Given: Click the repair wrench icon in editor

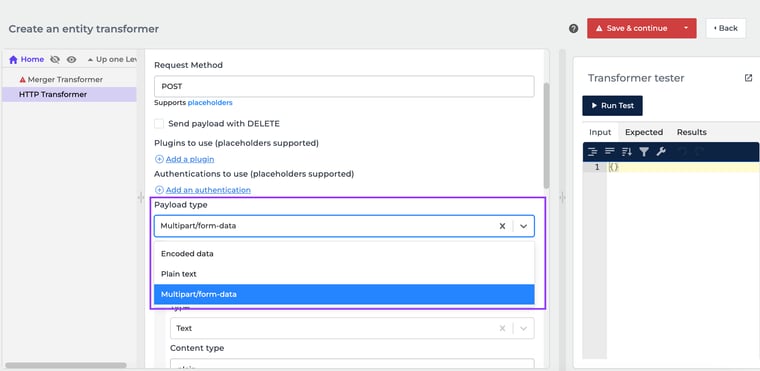Looking at the screenshot, I should [x=661, y=152].
